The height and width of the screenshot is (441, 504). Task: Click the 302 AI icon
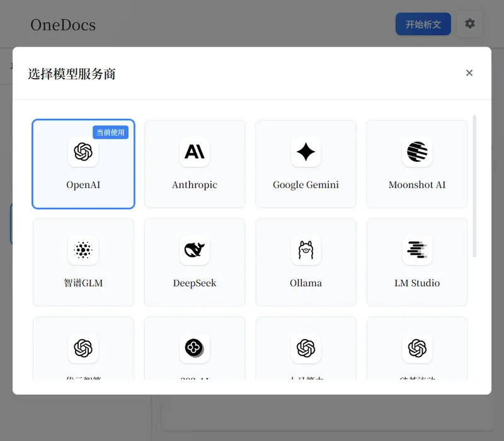[195, 348]
